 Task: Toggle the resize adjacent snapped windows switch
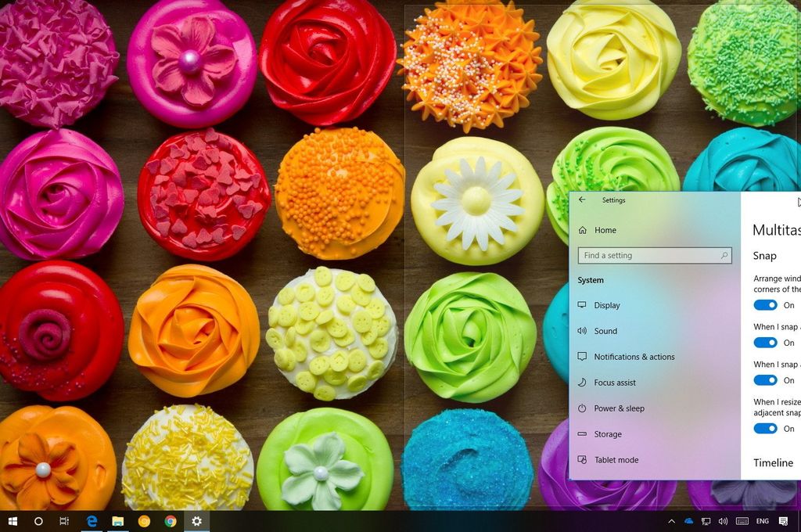click(x=764, y=429)
